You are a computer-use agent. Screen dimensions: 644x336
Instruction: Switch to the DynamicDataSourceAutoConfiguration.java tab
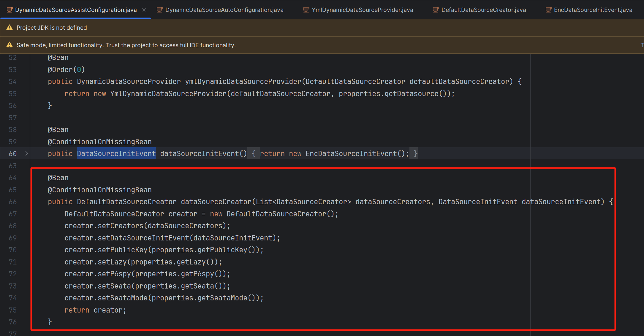(224, 10)
